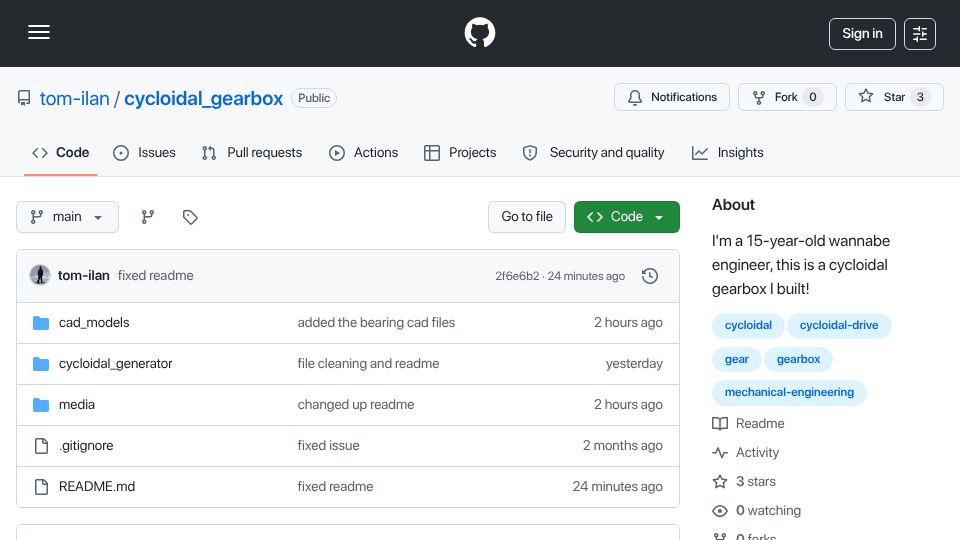Open the cycloidal_generator folder
Image resolution: width=960 pixels, height=540 pixels.
pos(115,364)
